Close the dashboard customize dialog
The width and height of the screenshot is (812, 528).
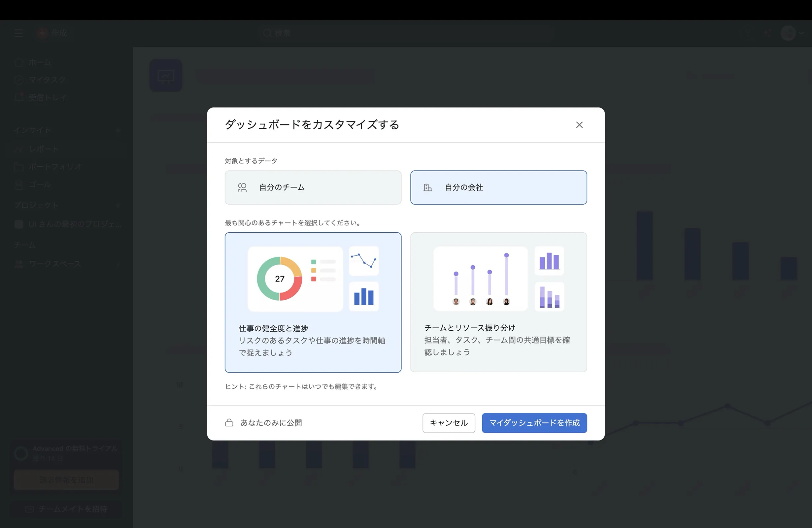point(579,125)
